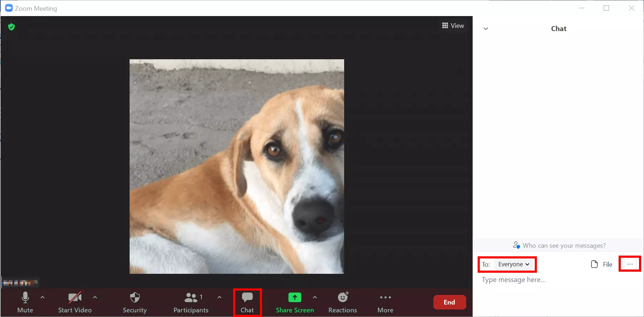Open the View layout menu
The image size is (644, 317).
(x=453, y=26)
